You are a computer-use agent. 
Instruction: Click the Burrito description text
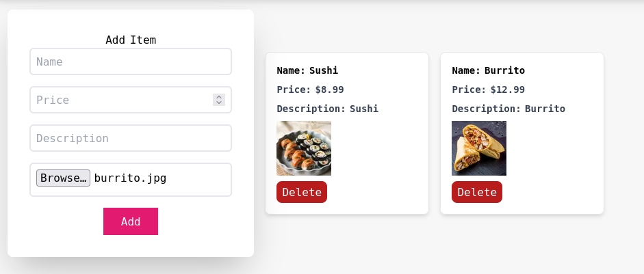pos(545,109)
